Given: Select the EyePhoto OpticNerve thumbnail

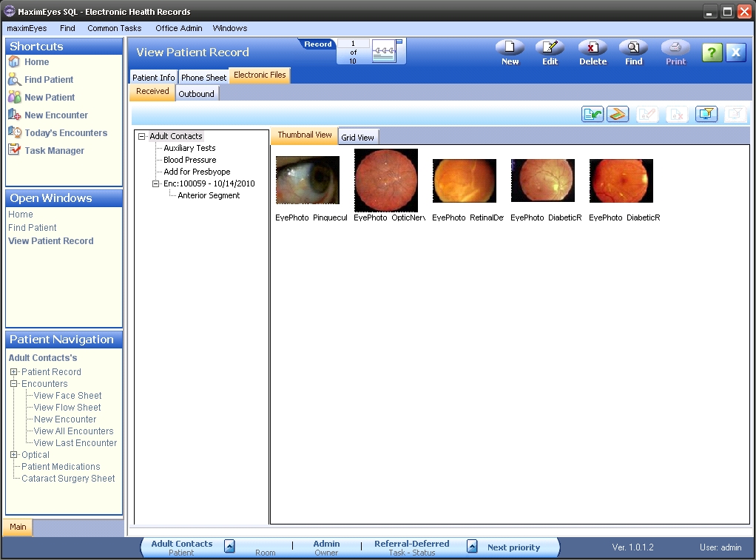Looking at the screenshot, I should [385, 181].
